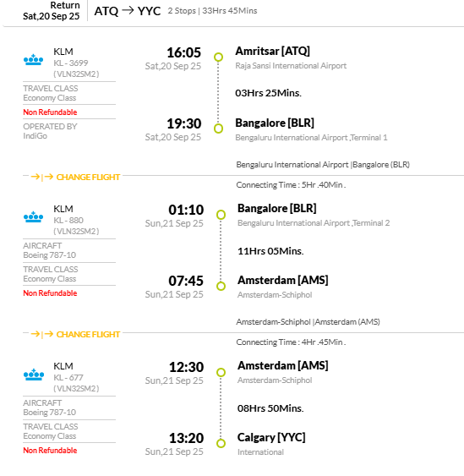This screenshot has height=476, width=464.
Task: Click the green circle marker beside Amritsar departure
Action: click(x=219, y=57)
